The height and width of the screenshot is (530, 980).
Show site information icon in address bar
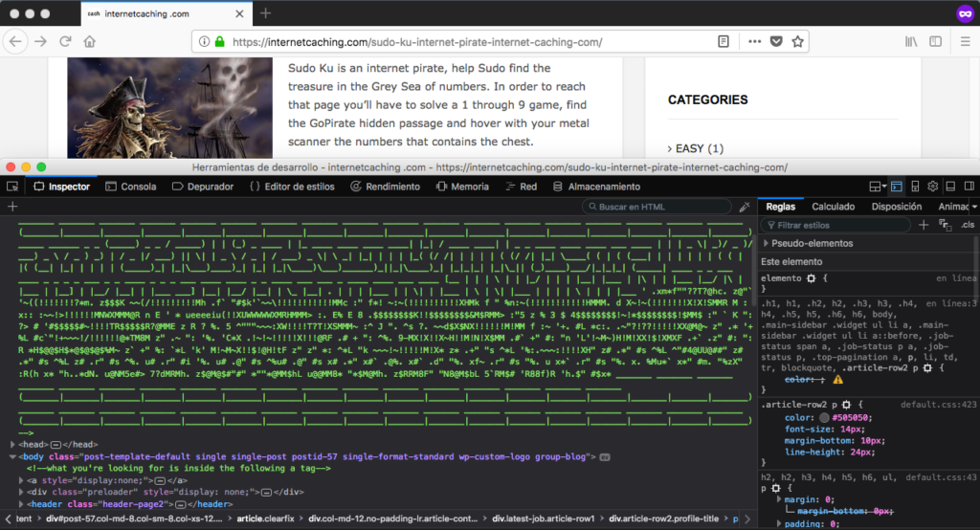[204, 42]
